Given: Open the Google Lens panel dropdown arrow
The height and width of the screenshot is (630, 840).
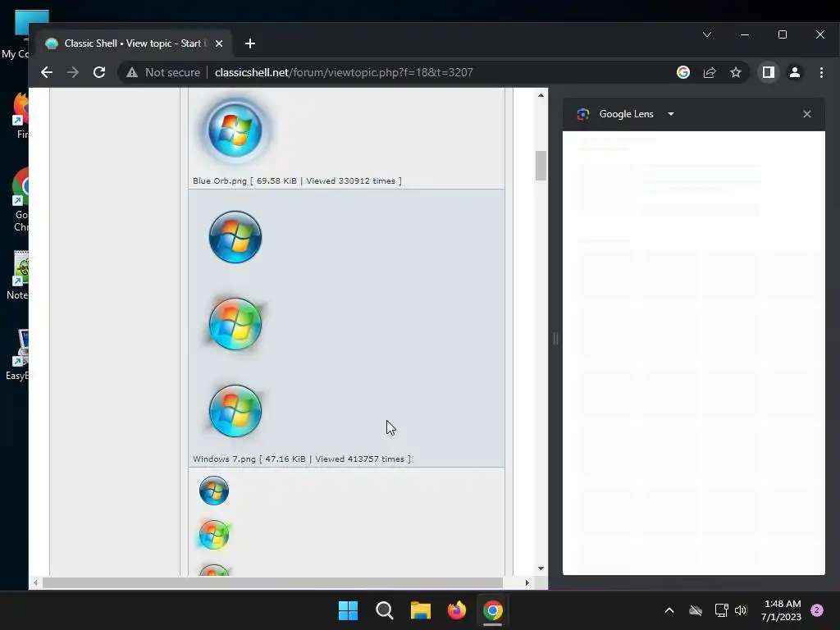Looking at the screenshot, I should click(x=671, y=113).
